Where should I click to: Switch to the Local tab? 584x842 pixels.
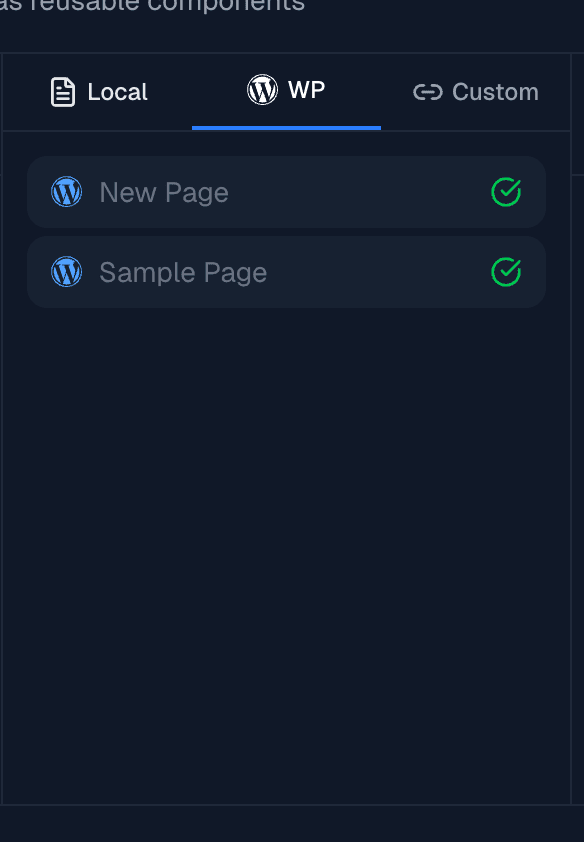click(98, 91)
